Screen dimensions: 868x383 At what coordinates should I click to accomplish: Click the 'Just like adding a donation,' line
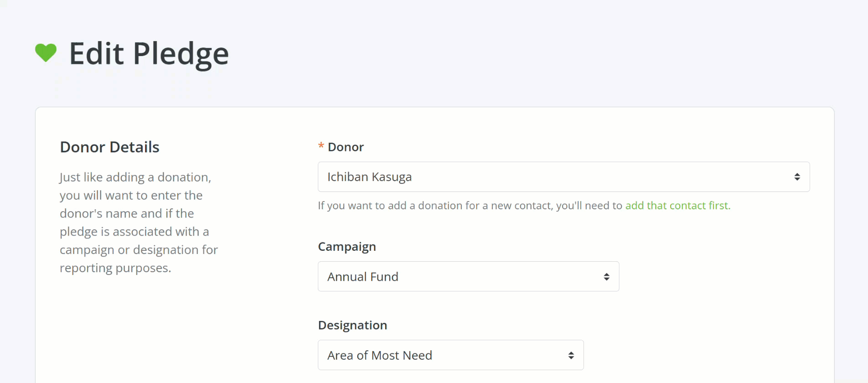point(135,177)
